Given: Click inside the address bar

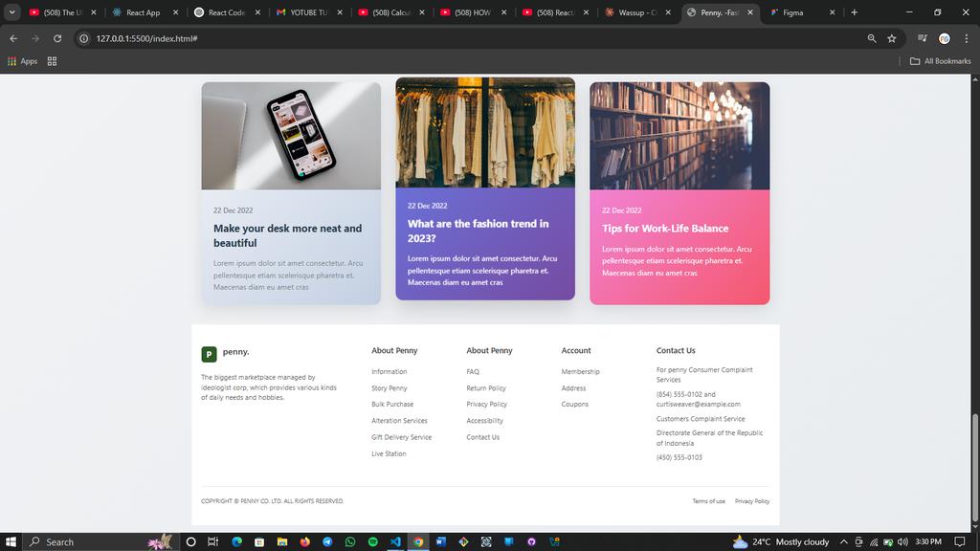Looking at the screenshot, I should point(287,38).
